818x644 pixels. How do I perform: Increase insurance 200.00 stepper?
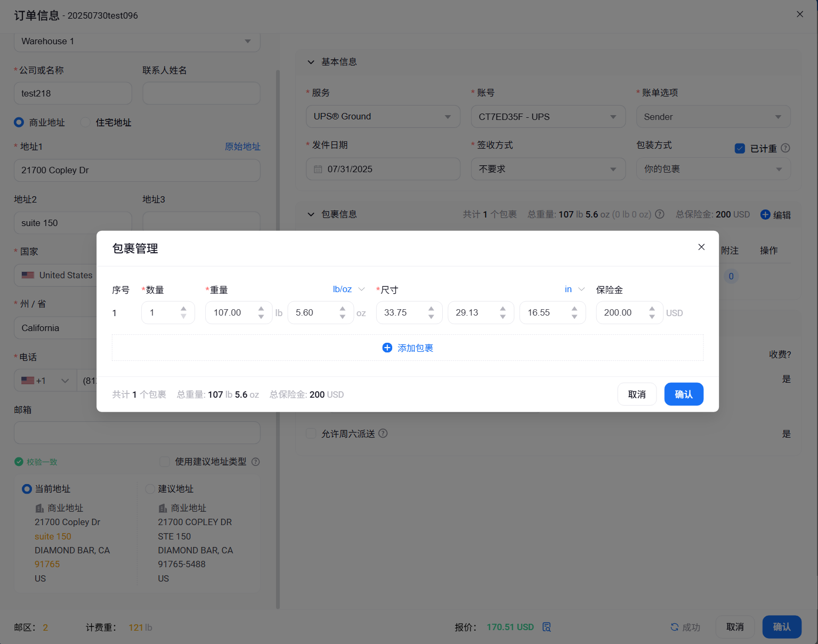[652, 309]
